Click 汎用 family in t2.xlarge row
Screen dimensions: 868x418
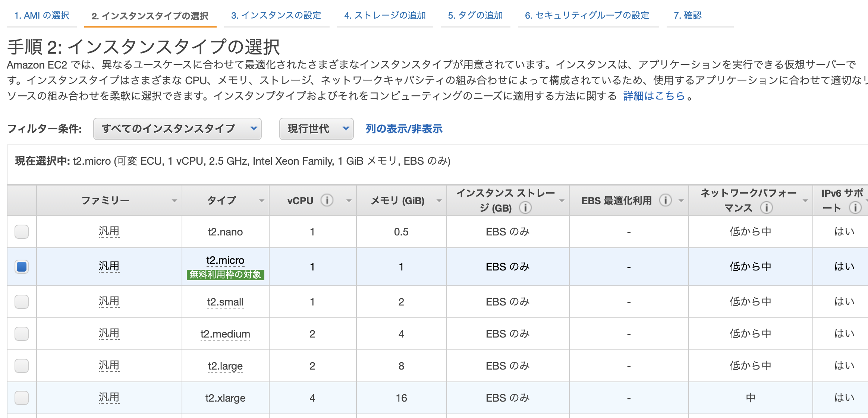(x=109, y=398)
